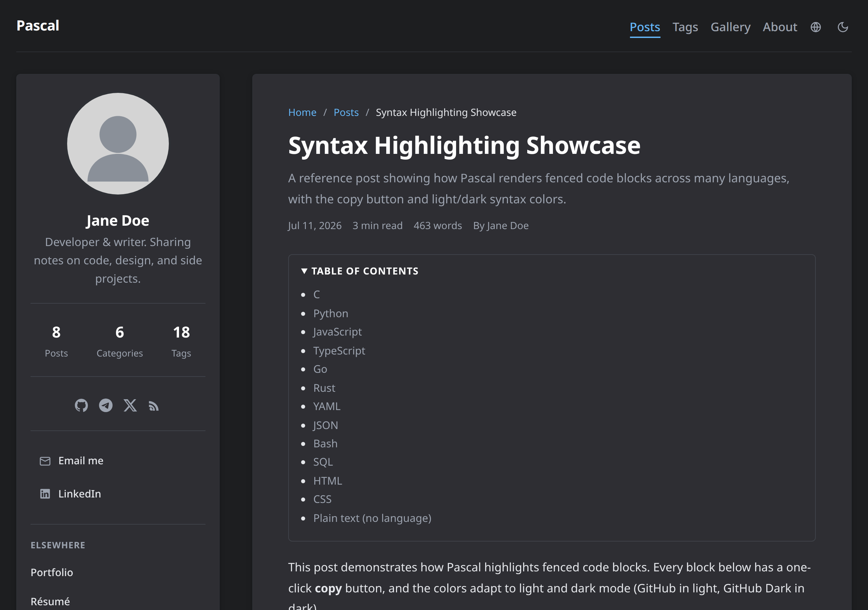Click the envelope icon beside Email me
Screen dimensions: 868x610
[45, 461]
